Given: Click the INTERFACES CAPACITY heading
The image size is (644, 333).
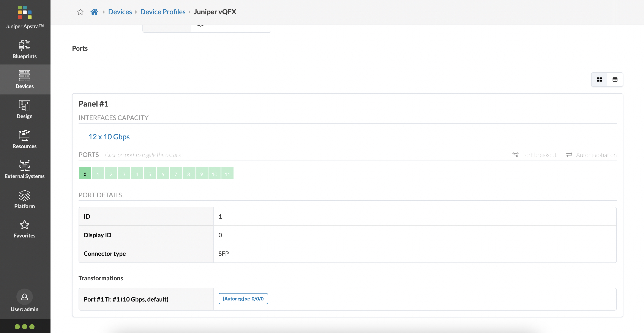Looking at the screenshot, I should click(114, 118).
